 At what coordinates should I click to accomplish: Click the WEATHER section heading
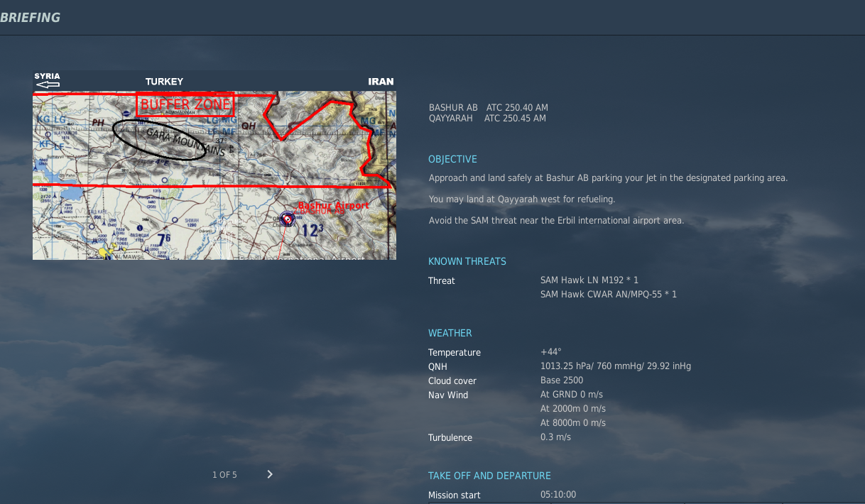pyautogui.click(x=450, y=333)
